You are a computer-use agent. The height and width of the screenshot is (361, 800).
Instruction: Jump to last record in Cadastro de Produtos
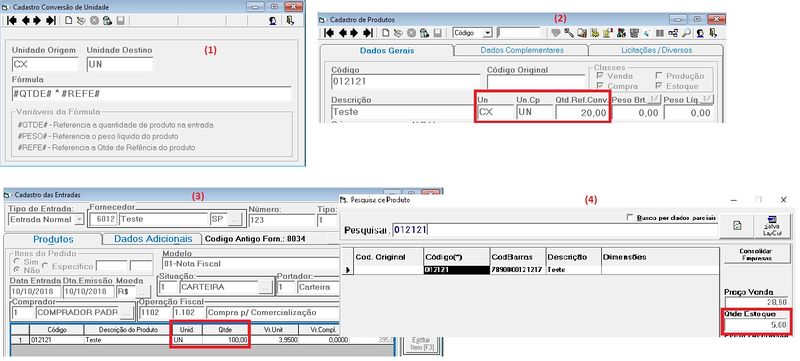[368, 33]
